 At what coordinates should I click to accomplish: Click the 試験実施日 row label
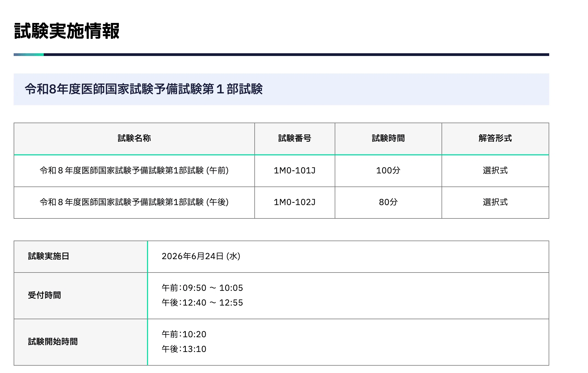49,256
